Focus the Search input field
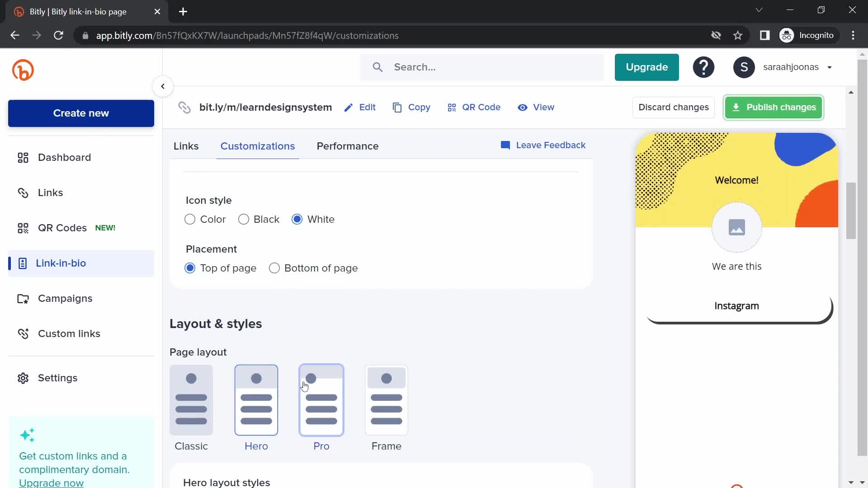The width and height of the screenshot is (868, 488). tap(482, 67)
